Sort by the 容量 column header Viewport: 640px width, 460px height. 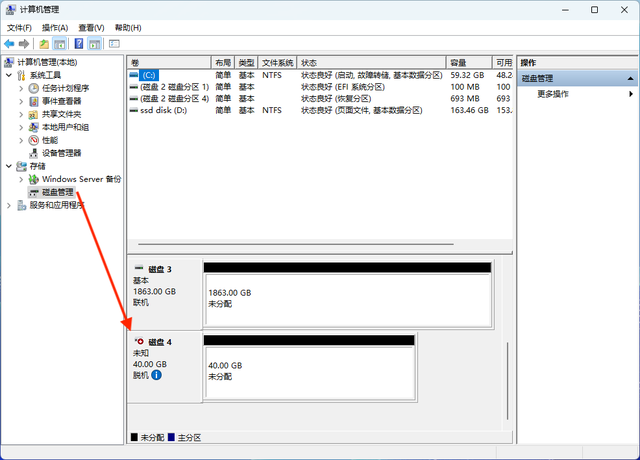pos(469,63)
